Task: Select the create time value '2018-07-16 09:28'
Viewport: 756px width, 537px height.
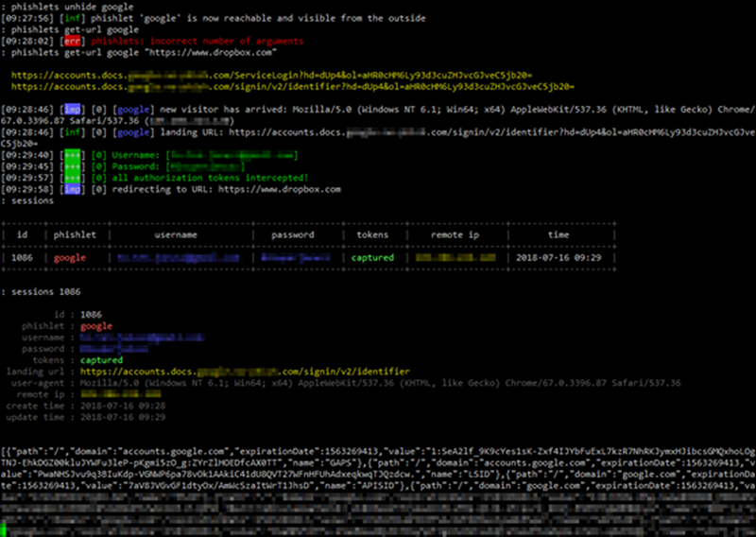Action: coord(123,406)
